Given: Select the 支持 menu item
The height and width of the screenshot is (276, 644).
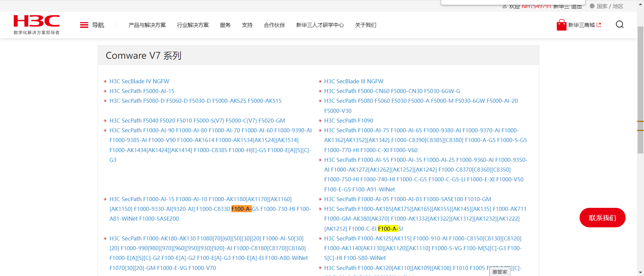Looking at the screenshot, I should click(247, 25).
